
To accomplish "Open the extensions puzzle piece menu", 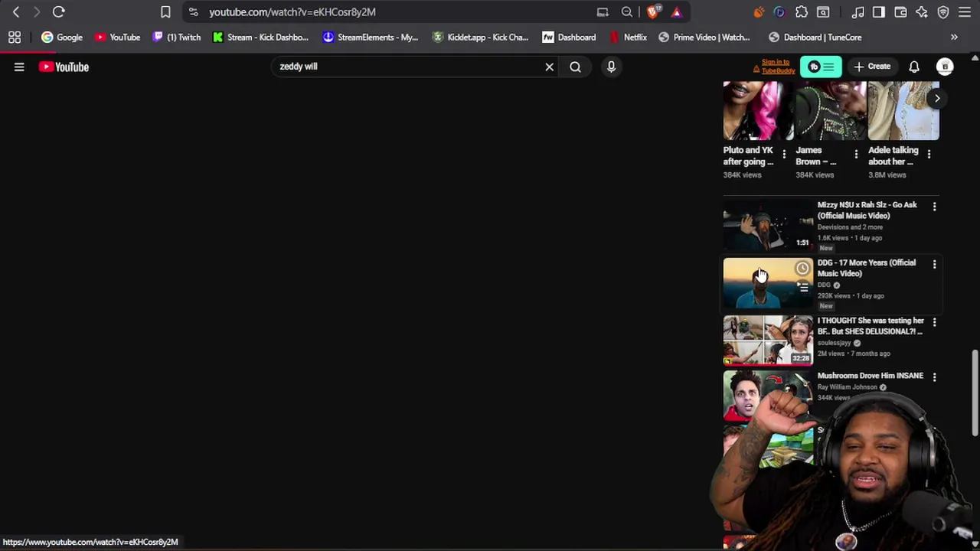I will click(x=802, y=12).
